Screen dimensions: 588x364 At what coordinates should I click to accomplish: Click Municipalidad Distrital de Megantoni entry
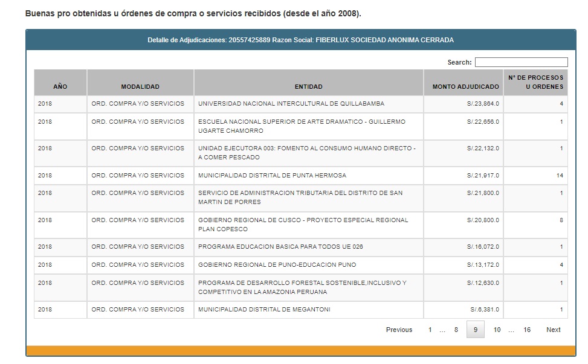coord(264,310)
